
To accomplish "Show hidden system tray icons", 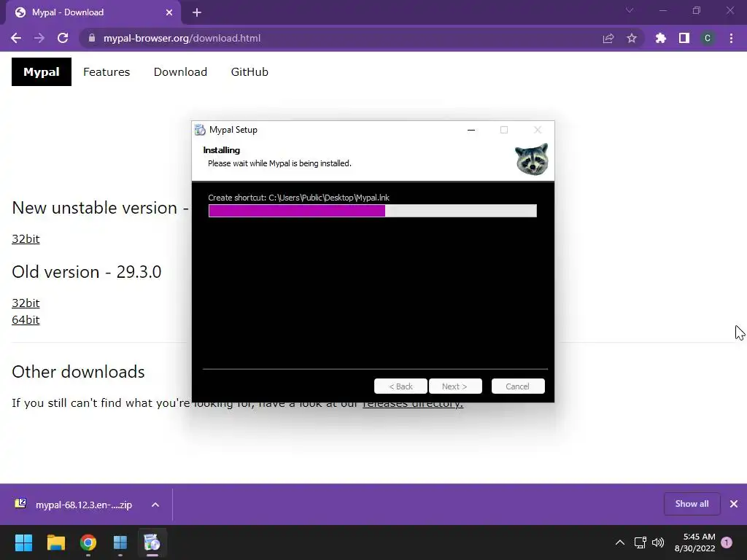I will point(620,542).
